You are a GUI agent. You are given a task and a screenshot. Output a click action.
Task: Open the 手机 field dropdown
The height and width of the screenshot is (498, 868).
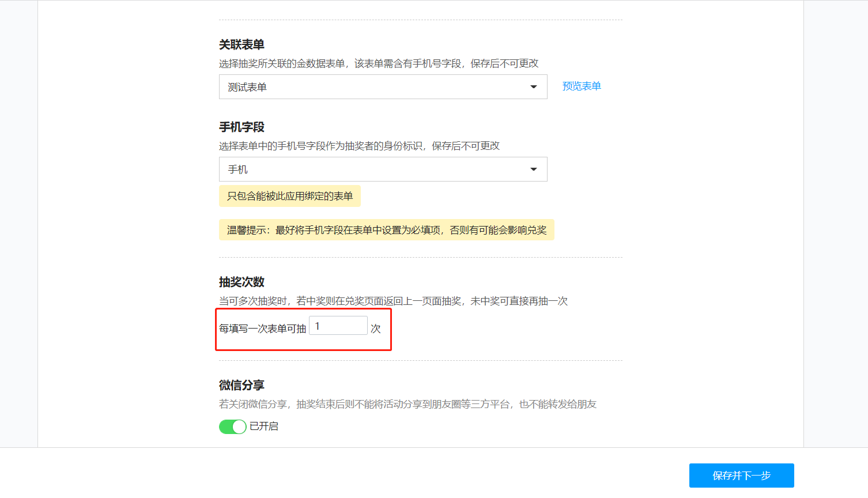(x=383, y=169)
